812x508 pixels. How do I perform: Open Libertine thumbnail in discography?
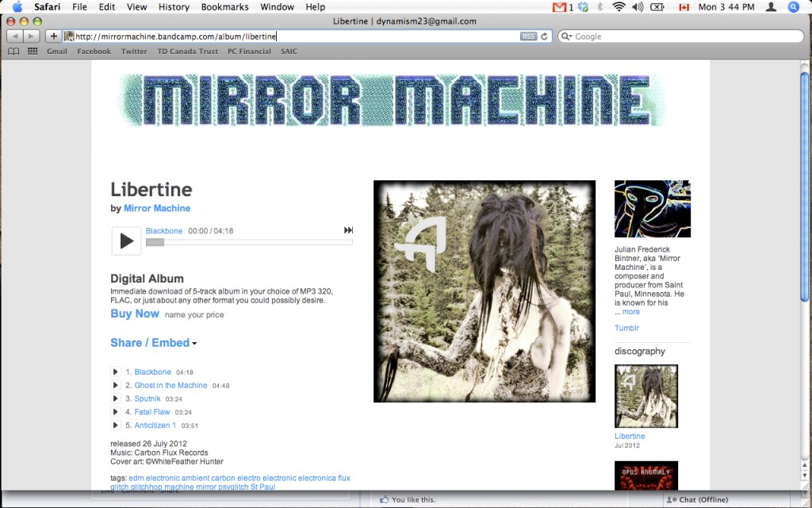coord(646,396)
